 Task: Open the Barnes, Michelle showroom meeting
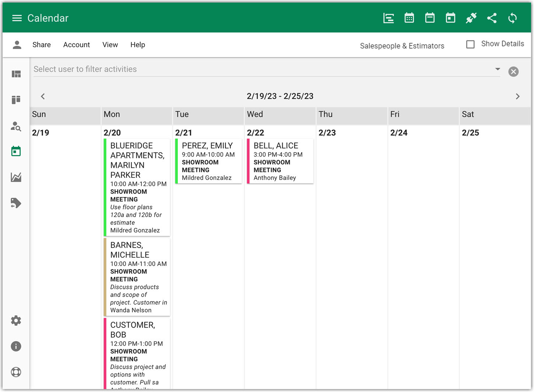point(137,277)
